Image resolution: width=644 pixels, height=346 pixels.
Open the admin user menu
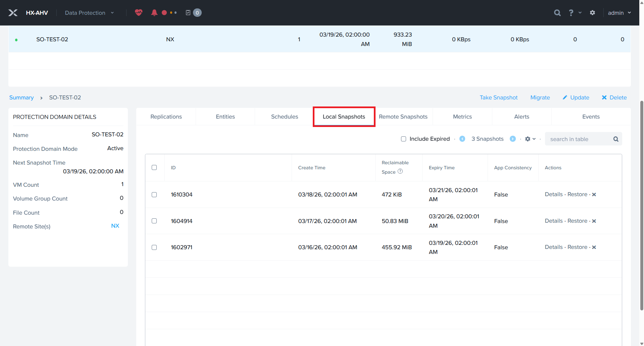(619, 13)
